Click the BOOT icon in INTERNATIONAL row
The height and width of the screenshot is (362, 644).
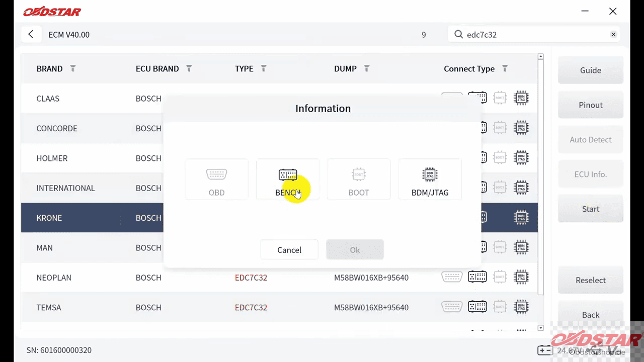[x=500, y=188]
